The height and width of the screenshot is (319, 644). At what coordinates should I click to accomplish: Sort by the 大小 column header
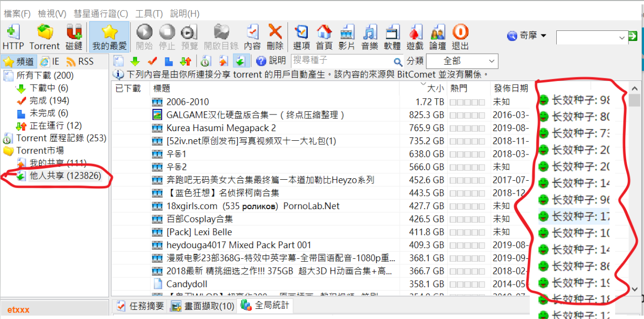tap(423, 89)
